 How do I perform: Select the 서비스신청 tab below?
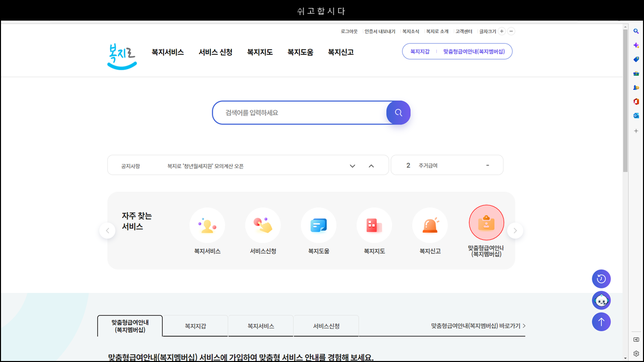point(326,326)
